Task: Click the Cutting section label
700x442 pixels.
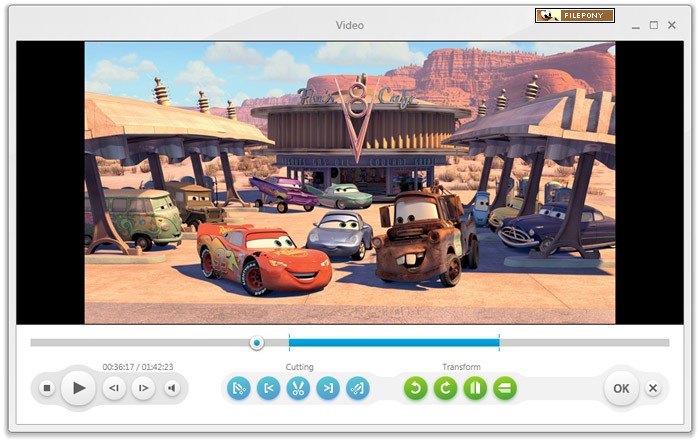Action: click(299, 367)
